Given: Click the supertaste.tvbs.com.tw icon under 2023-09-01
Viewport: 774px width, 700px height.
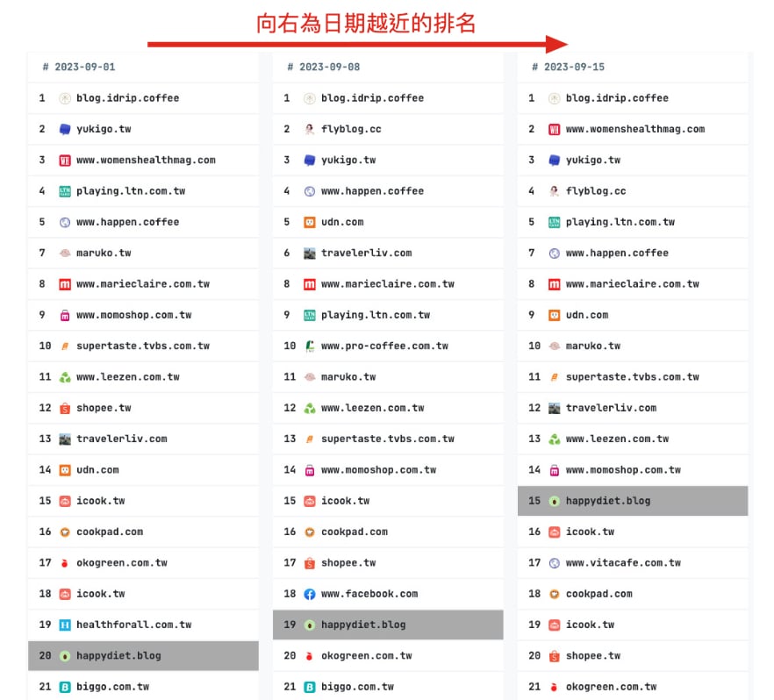Looking at the screenshot, I should [x=65, y=346].
